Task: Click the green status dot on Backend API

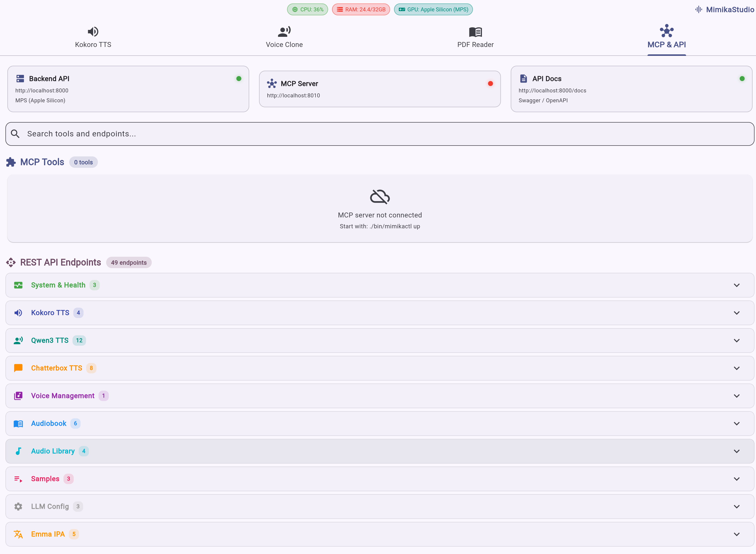Action: tap(239, 78)
